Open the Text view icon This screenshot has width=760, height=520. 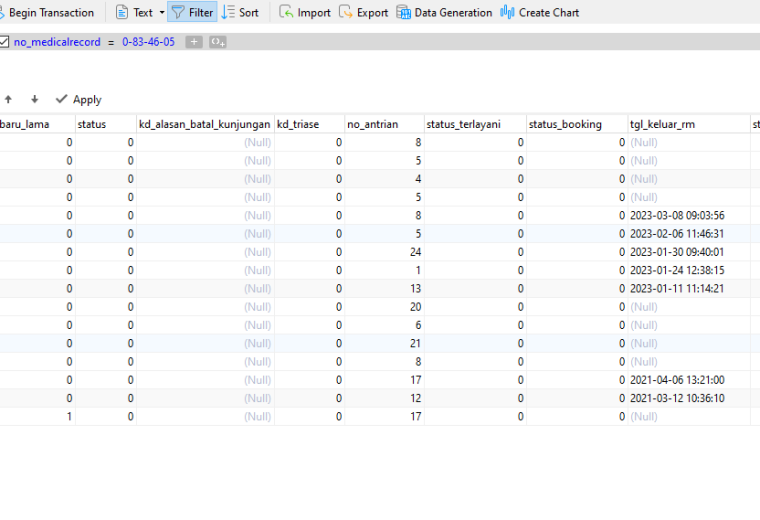click(x=122, y=13)
